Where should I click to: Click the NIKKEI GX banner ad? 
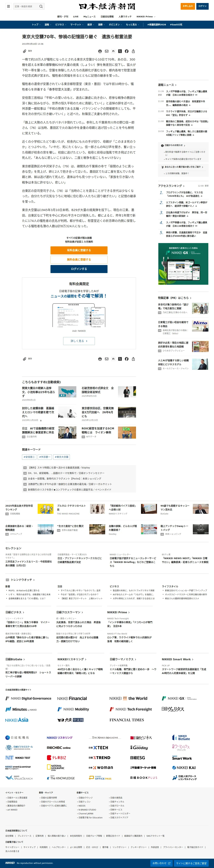[x=183, y=264]
